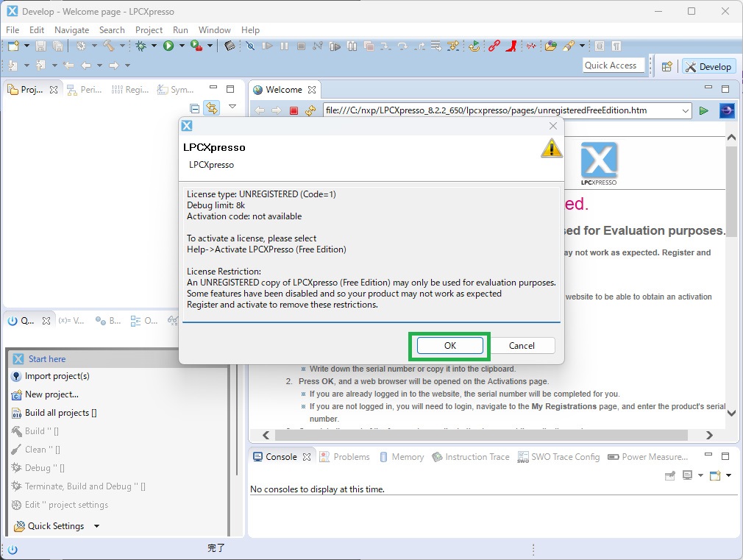Click the green Run toolbar icon

tap(168, 46)
